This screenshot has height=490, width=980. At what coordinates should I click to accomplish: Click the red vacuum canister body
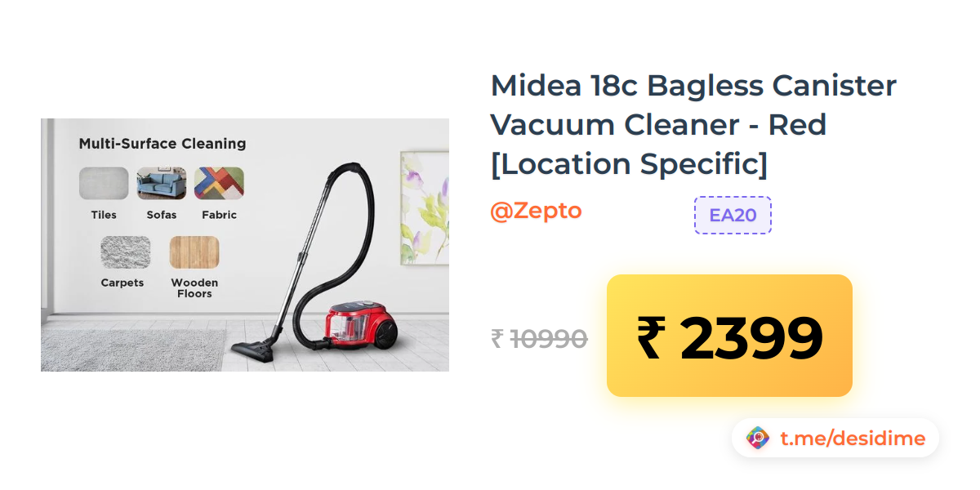361,322
